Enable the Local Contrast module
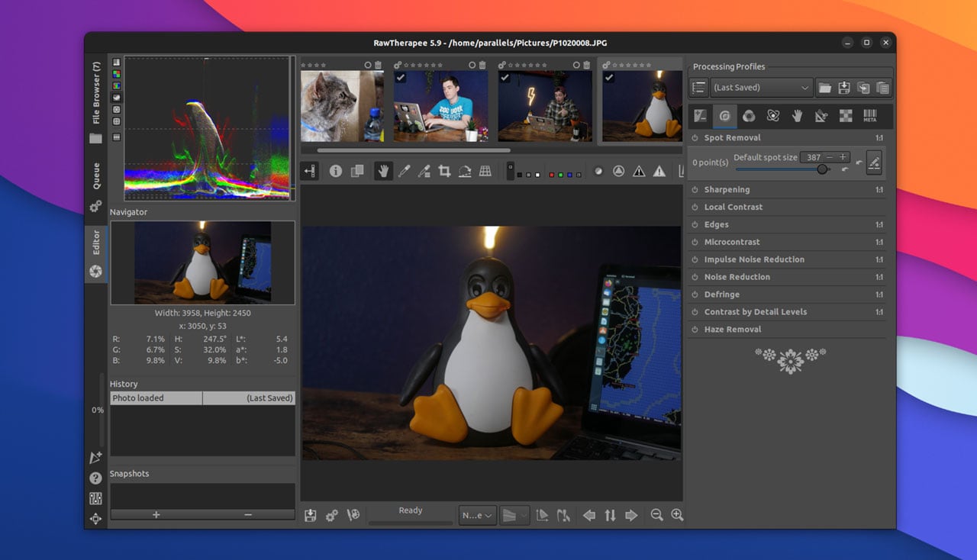The height and width of the screenshot is (560, 977). pyautogui.click(x=695, y=208)
